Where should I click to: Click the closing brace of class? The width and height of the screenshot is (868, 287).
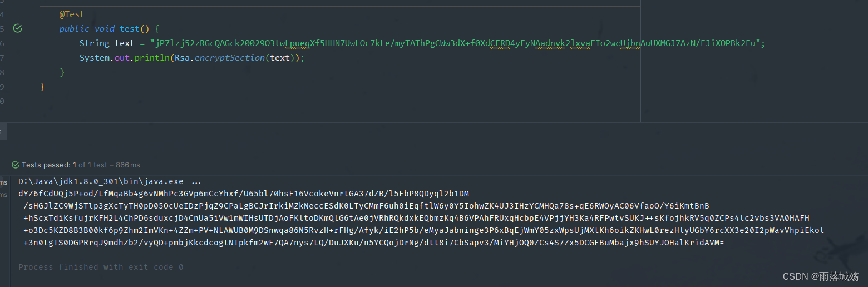(42, 87)
